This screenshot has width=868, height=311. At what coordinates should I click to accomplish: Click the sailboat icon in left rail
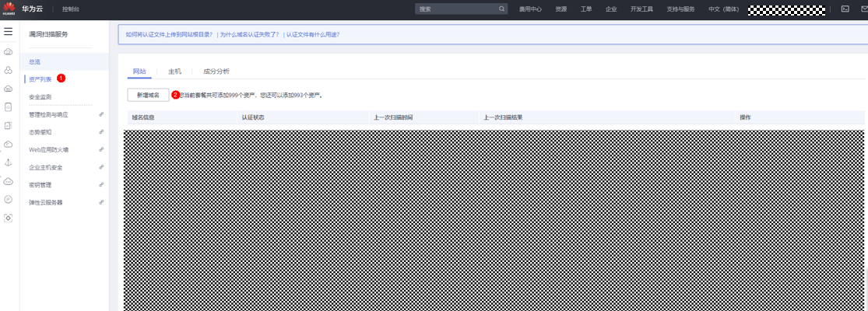pos(9,162)
